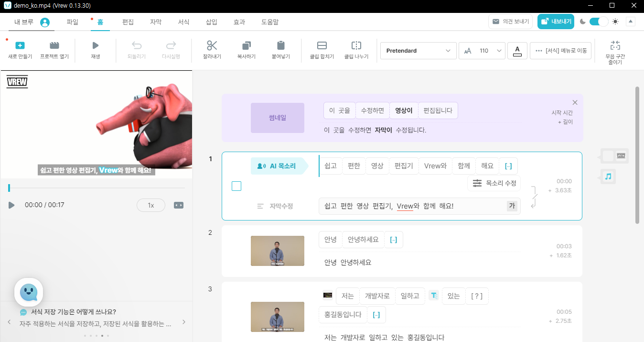Select the clip 3 video thumbnail
The height and width of the screenshot is (342, 644).
(x=278, y=317)
